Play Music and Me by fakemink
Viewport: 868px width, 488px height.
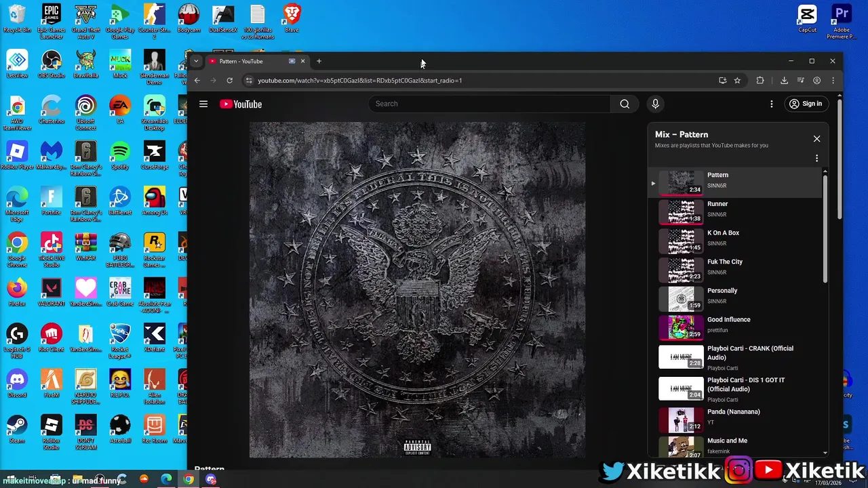pos(736,447)
